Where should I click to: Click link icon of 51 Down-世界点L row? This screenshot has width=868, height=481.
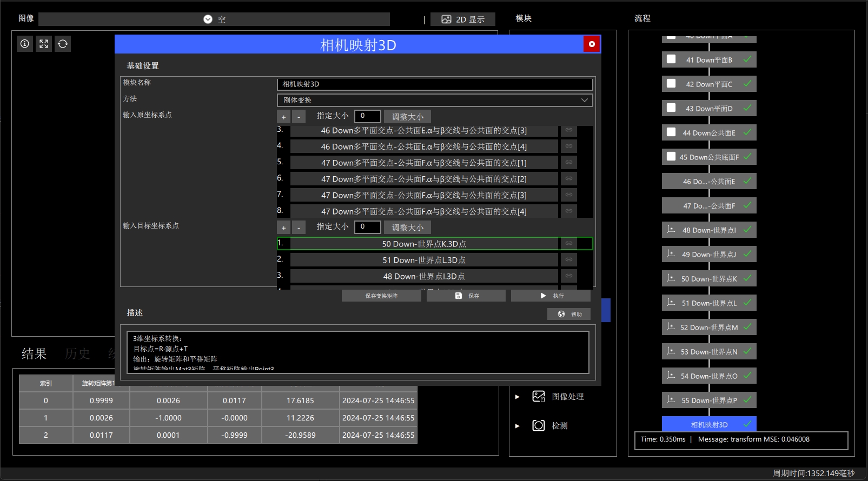[569, 260]
